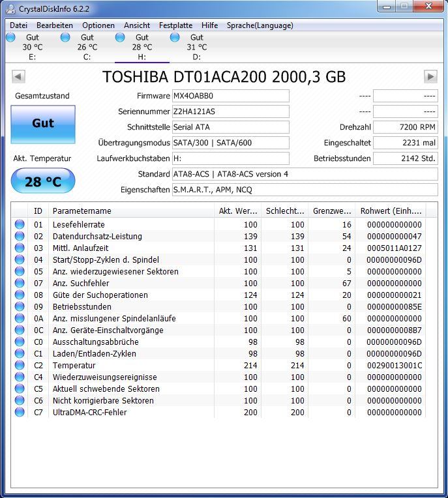Click the Drehzahl value 7200 RPM
The width and height of the screenshot is (448, 498).
[x=406, y=127]
